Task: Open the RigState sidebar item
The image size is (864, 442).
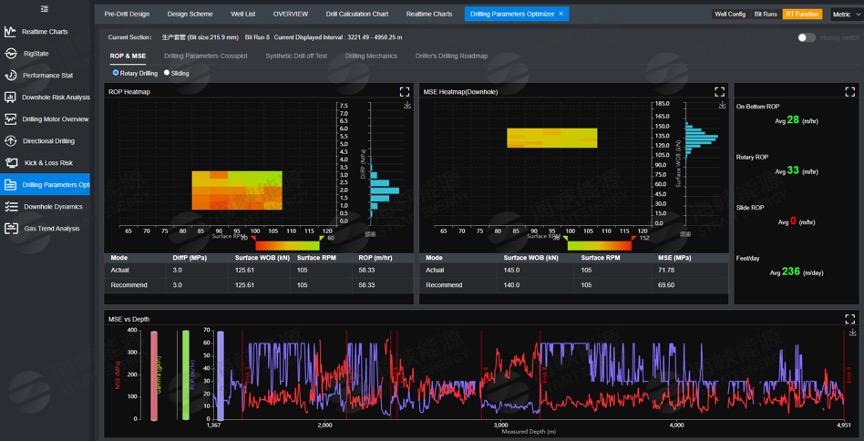Action: click(x=36, y=54)
